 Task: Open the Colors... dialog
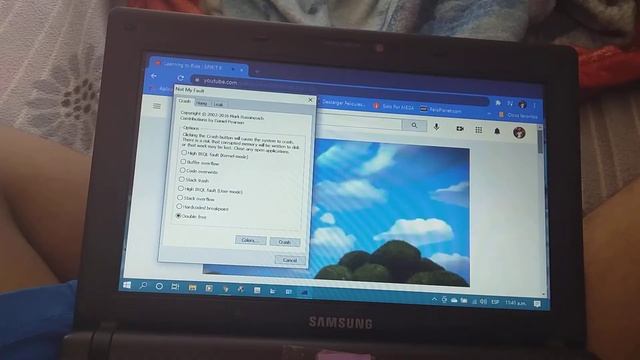(x=251, y=240)
